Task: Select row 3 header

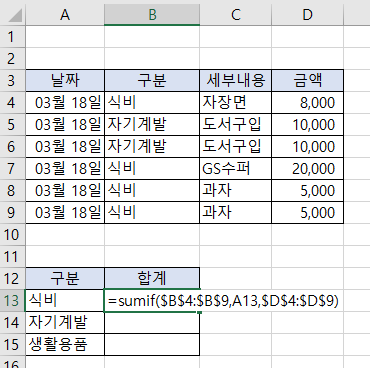Action: 12,81
